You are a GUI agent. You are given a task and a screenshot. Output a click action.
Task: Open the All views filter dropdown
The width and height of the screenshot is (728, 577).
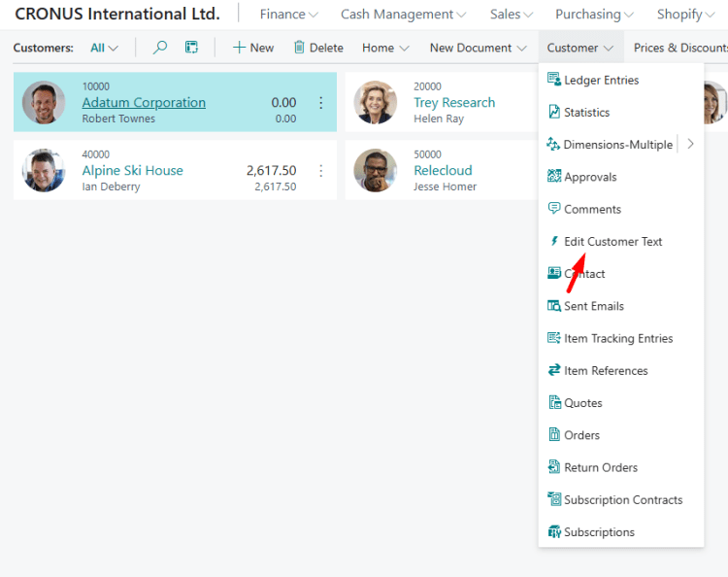[x=104, y=48]
